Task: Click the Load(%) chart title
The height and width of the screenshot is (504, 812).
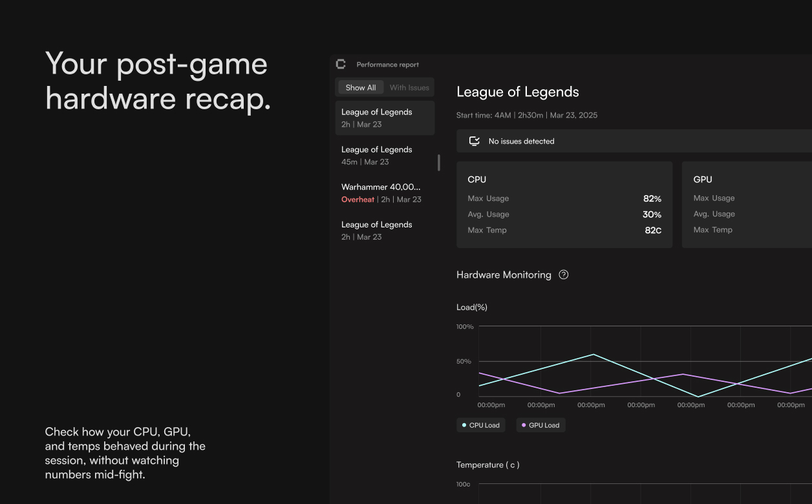Action: pyautogui.click(x=472, y=307)
